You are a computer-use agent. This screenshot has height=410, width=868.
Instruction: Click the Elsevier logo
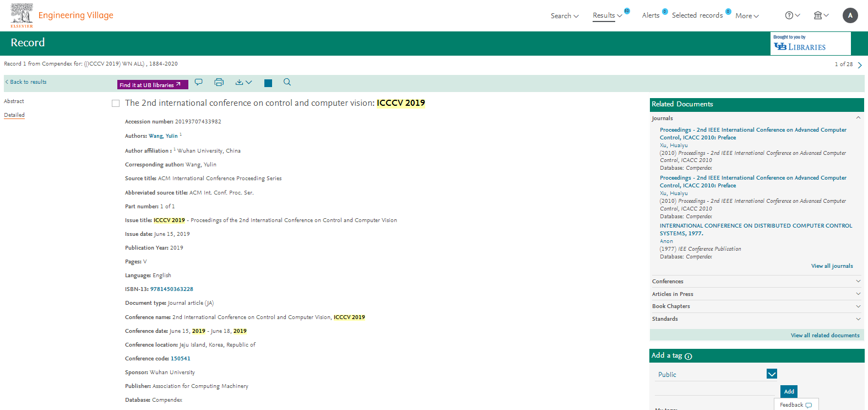click(21, 15)
